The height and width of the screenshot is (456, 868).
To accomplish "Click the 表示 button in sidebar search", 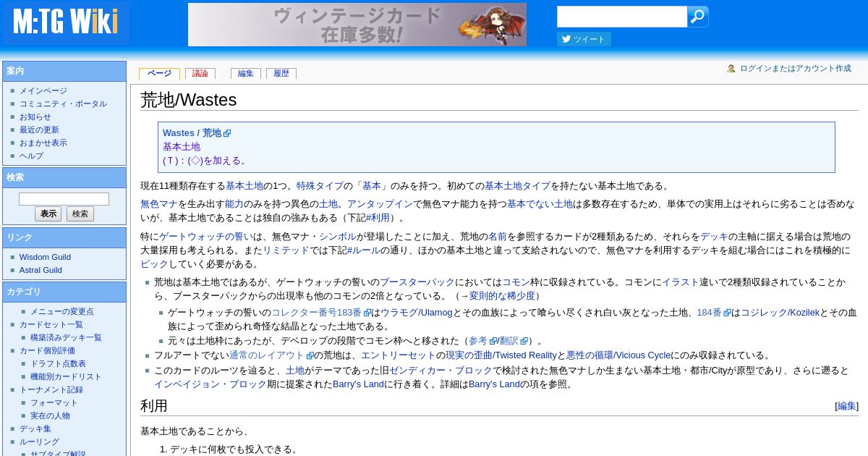I will coord(48,214).
